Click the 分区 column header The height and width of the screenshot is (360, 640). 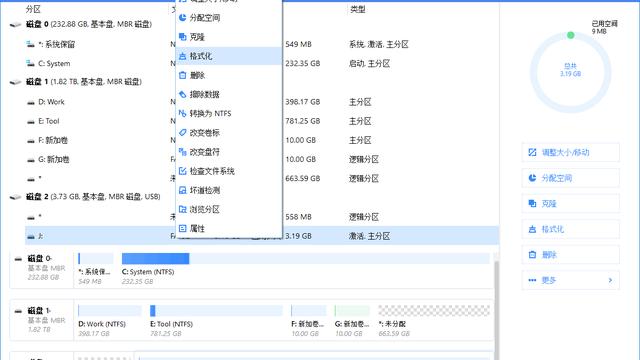(33, 9)
